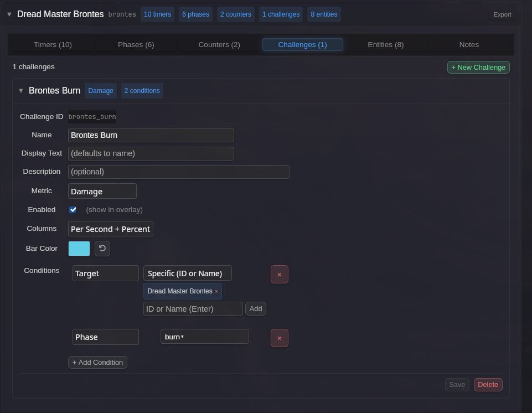Screen dimensions: 532x413
Task: Uncheck the Enabled checkbox
Action: pos(73,209)
